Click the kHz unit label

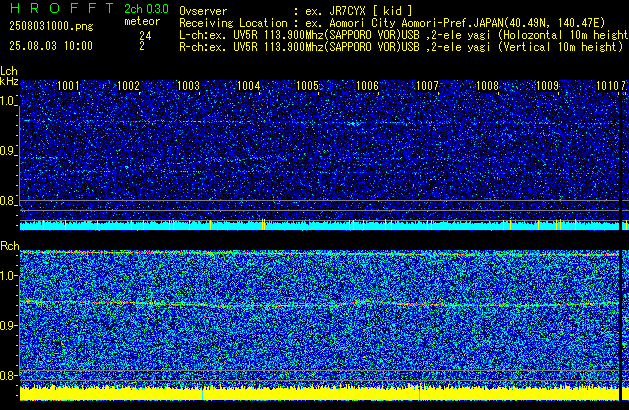pyautogui.click(x=9, y=81)
